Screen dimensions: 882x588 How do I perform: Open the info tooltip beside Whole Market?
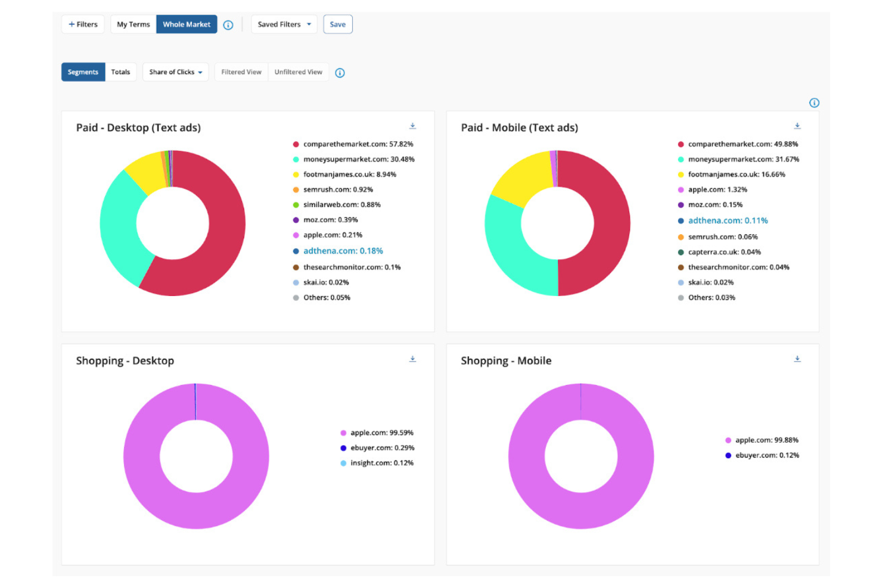228,24
